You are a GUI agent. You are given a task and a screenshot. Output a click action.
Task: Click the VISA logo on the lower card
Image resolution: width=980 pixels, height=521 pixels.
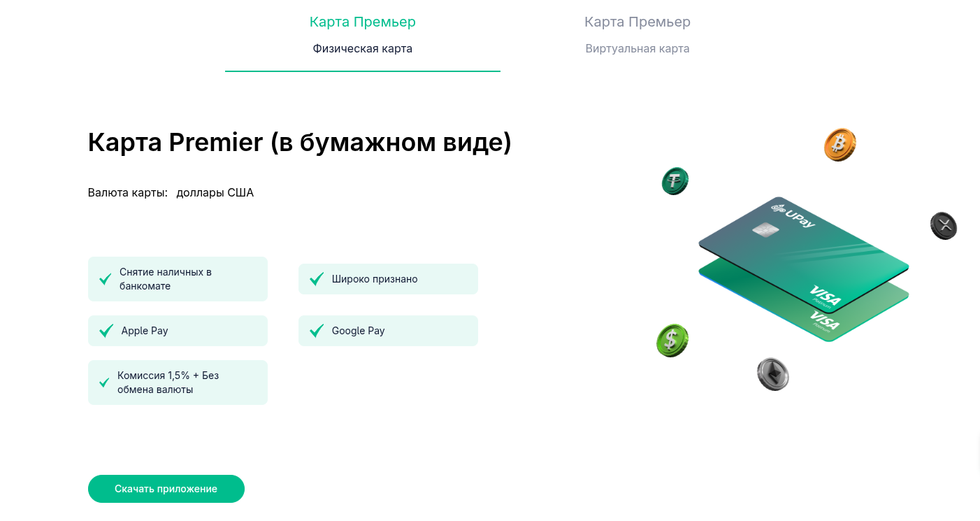tap(824, 321)
